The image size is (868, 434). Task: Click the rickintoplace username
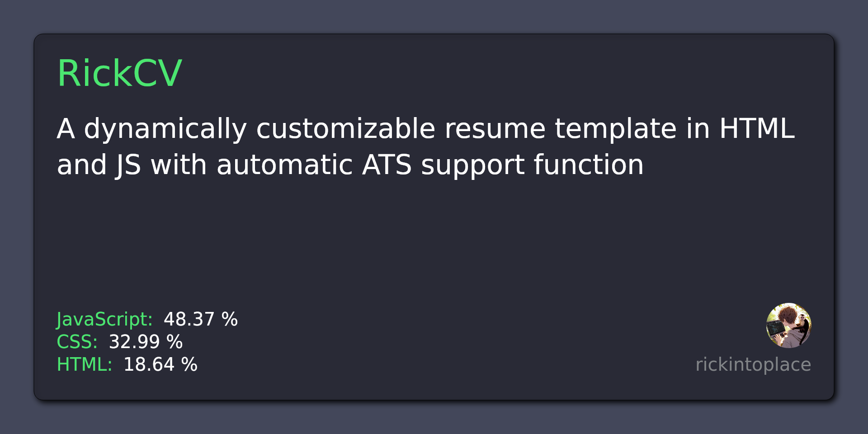(x=753, y=364)
